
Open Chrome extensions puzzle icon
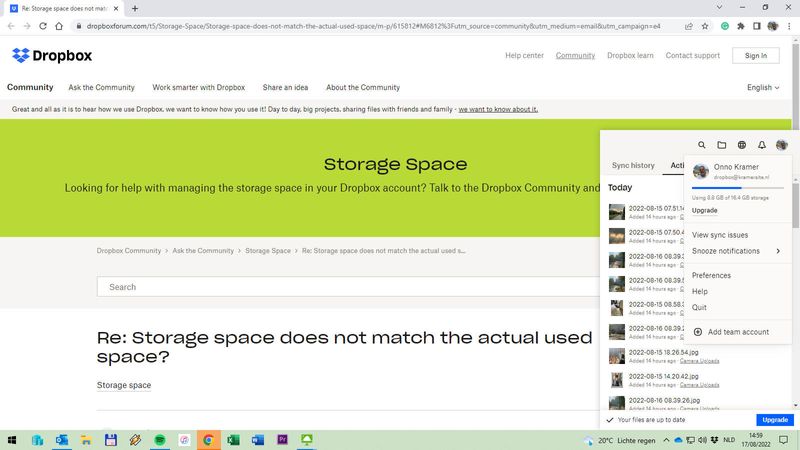click(x=741, y=26)
